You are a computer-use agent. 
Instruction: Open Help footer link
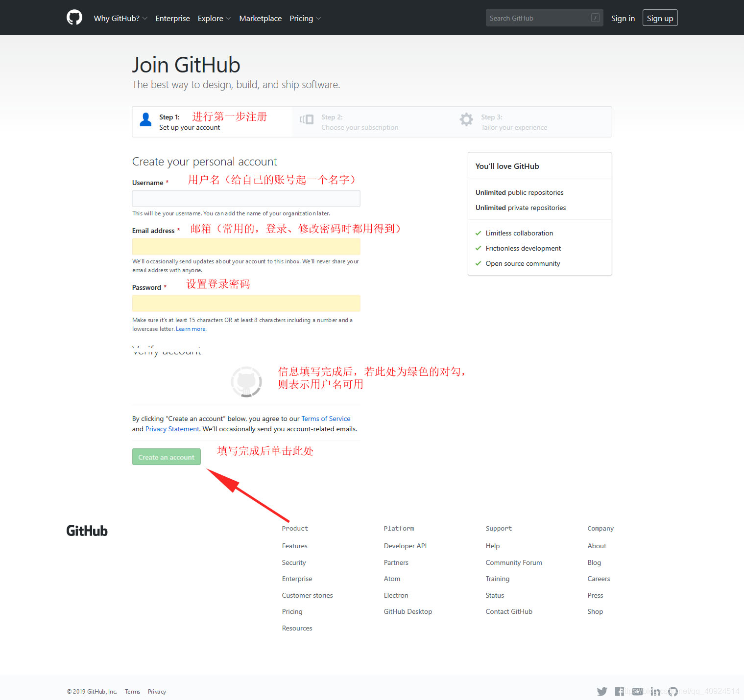click(x=492, y=546)
